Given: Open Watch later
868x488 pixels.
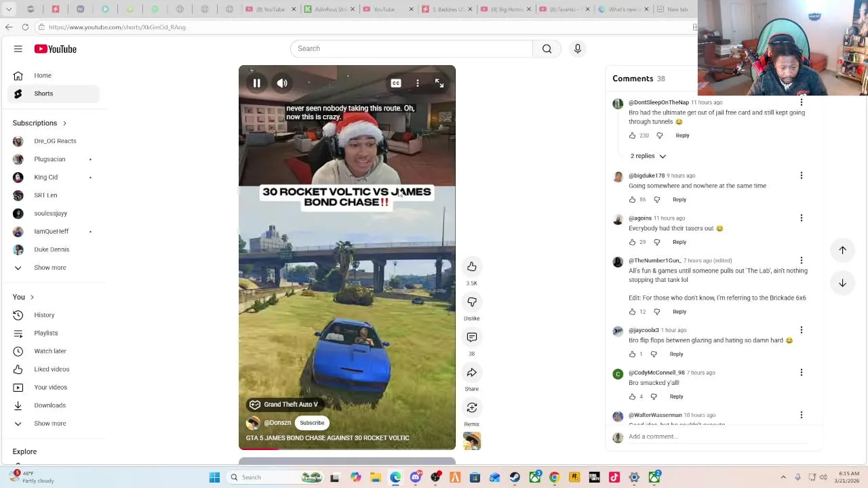Looking at the screenshot, I should [x=54, y=351].
